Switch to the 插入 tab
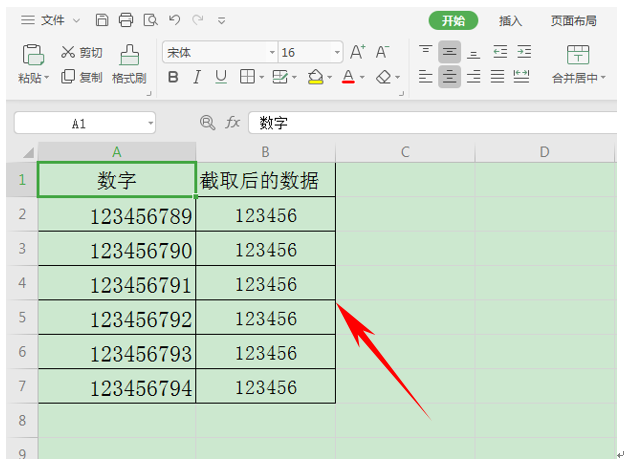The width and height of the screenshot is (626, 462). [510, 20]
